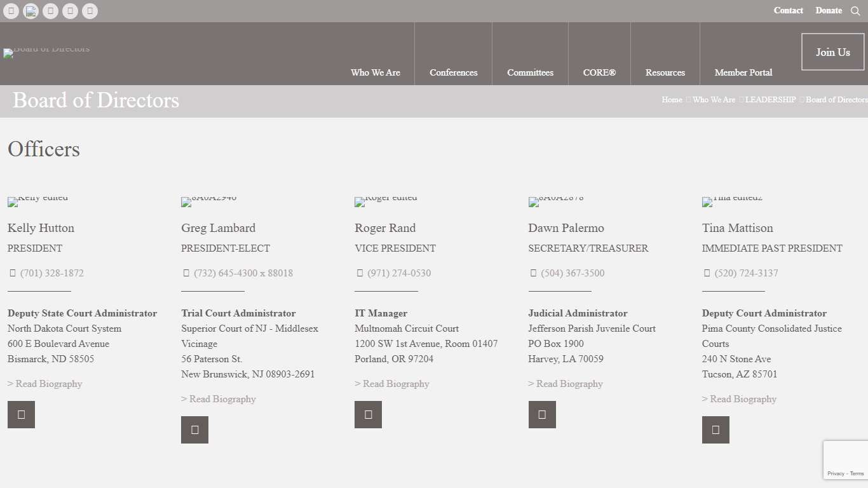Switch to the Conferences menu item
Screen dimensions: 868x488
click(x=453, y=72)
